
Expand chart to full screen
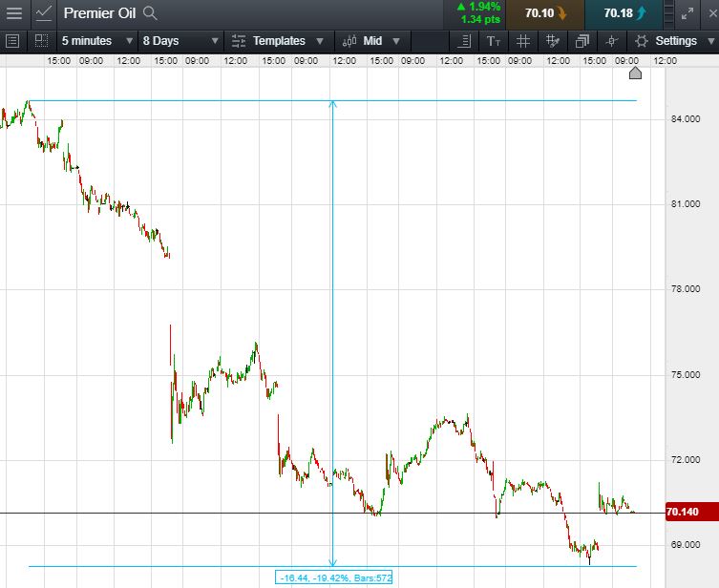click(x=687, y=13)
